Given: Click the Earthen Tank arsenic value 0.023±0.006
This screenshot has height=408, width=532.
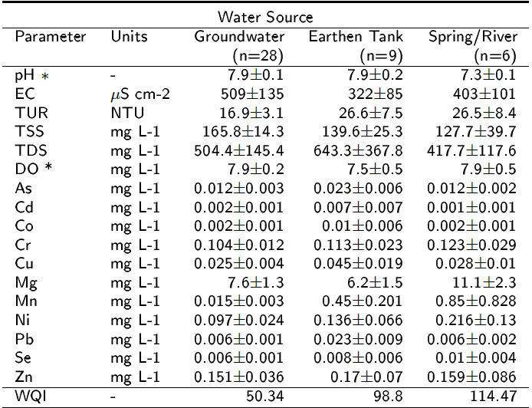Looking at the screenshot, I should coord(359,188).
